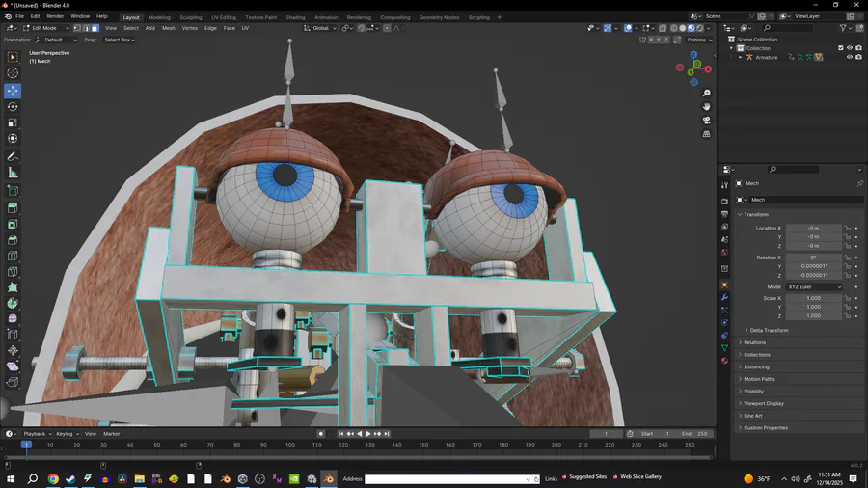Open the XYZ Euler rotation mode dropdown
This screenshot has width=868, height=488.
point(815,287)
